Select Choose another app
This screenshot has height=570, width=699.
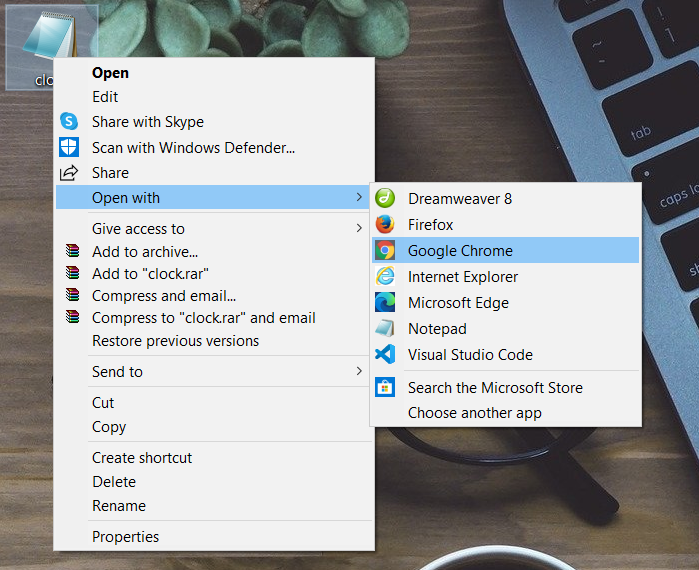(x=506, y=413)
